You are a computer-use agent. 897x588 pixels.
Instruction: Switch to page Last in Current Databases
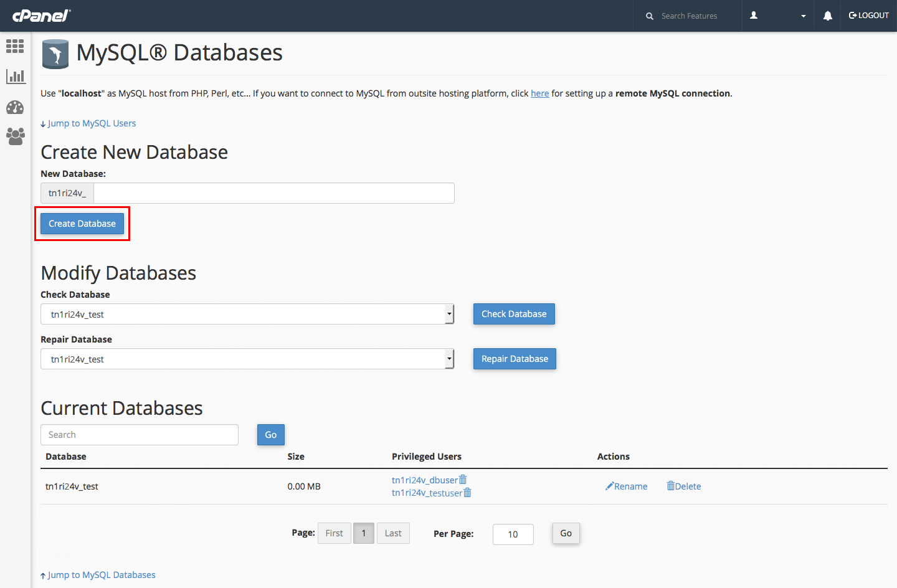(x=393, y=533)
